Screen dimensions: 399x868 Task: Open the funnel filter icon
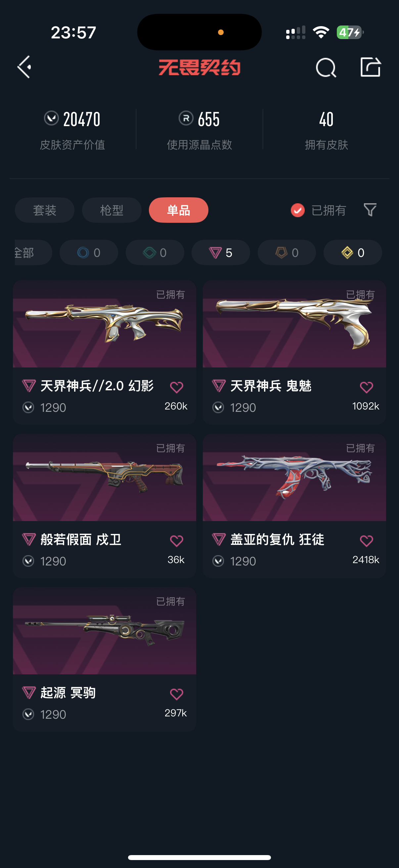pyautogui.click(x=370, y=210)
